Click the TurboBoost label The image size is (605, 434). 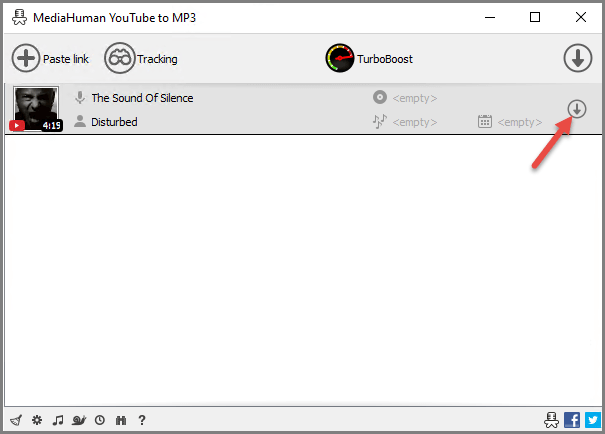385,59
